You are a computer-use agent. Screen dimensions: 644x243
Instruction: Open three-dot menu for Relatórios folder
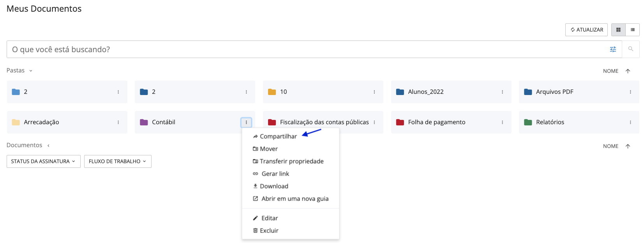click(x=630, y=122)
